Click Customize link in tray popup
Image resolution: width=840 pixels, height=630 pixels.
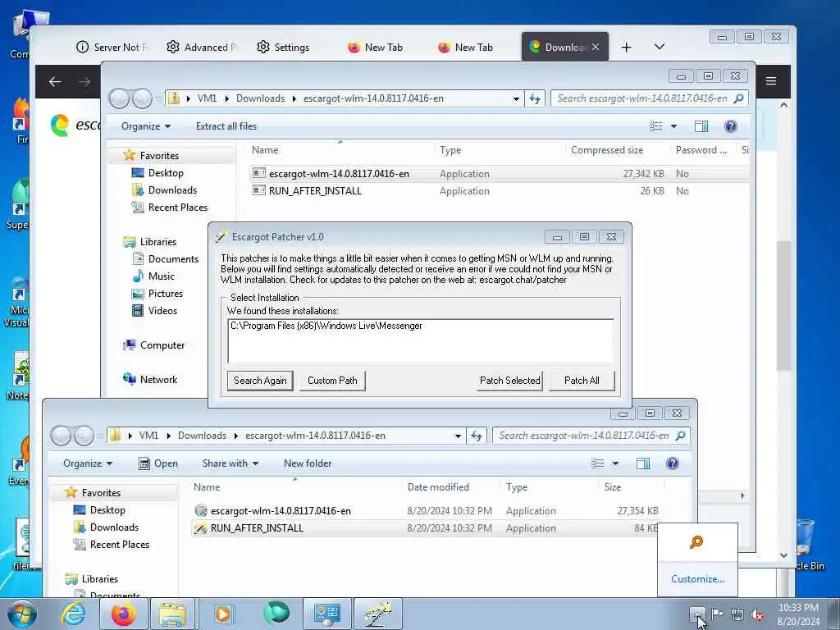[x=697, y=579]
